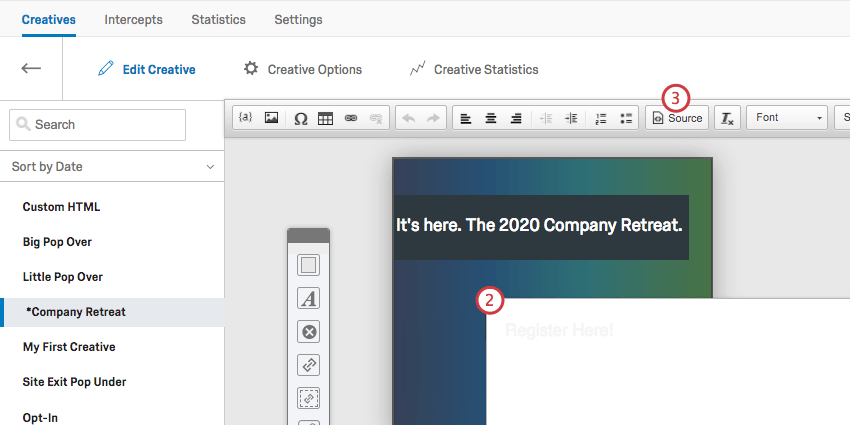
Task: Insert piped text with the {a} icon
Action: [x=246, y=118]
